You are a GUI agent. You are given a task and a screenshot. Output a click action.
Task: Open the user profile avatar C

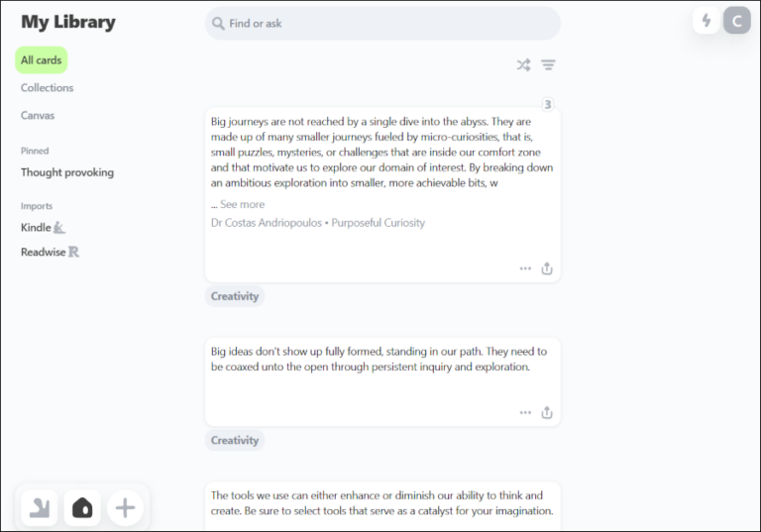click(736, 20)
